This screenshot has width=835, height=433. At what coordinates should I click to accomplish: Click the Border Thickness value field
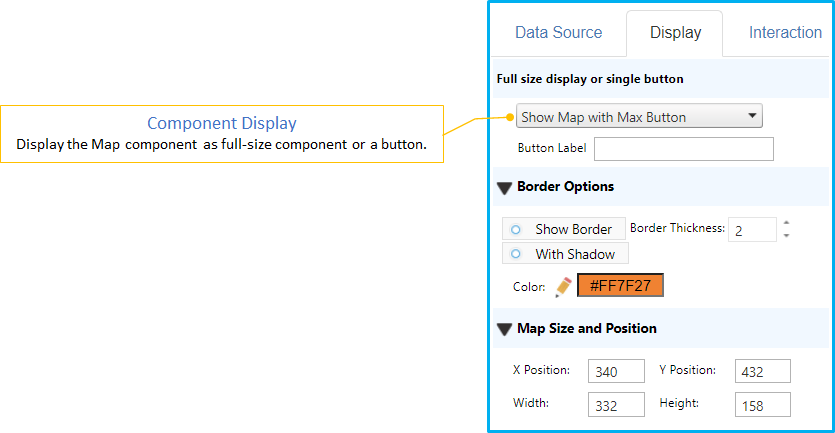752,230
